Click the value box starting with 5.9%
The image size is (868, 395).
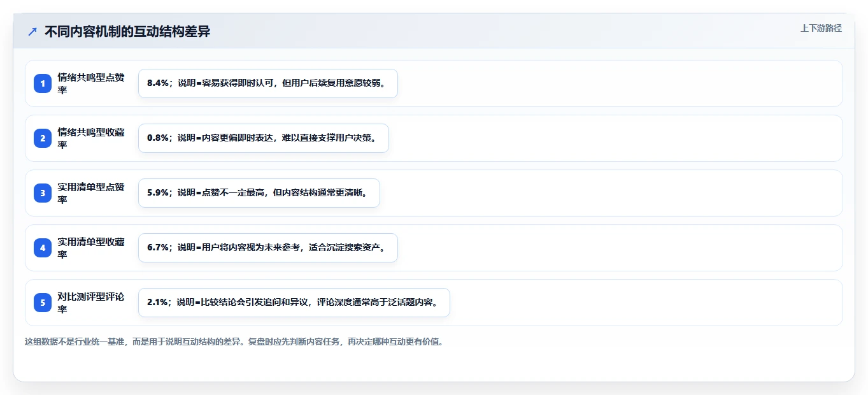coord(259,193)
